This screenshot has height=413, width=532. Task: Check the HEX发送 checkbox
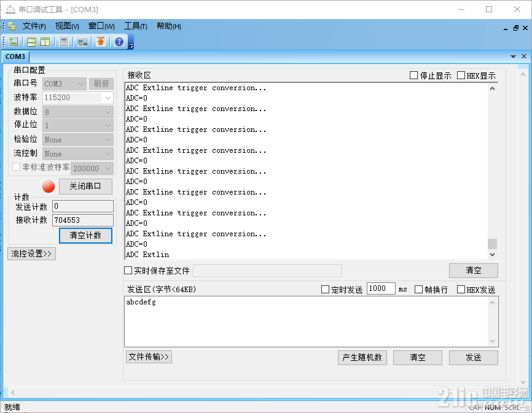[461, 289]
